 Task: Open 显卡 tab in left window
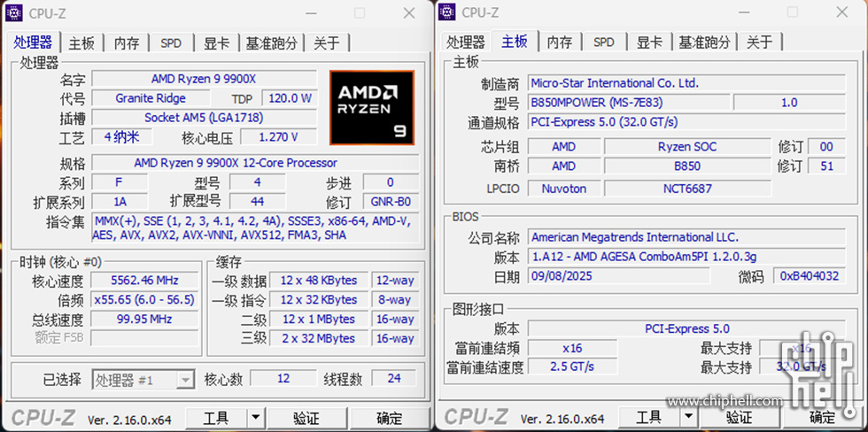coord(216,42)
